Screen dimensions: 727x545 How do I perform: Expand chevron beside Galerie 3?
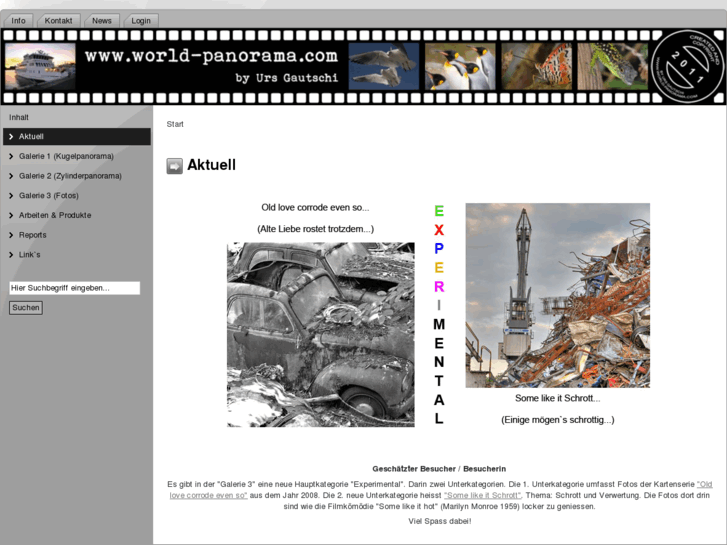click(11, 196)
